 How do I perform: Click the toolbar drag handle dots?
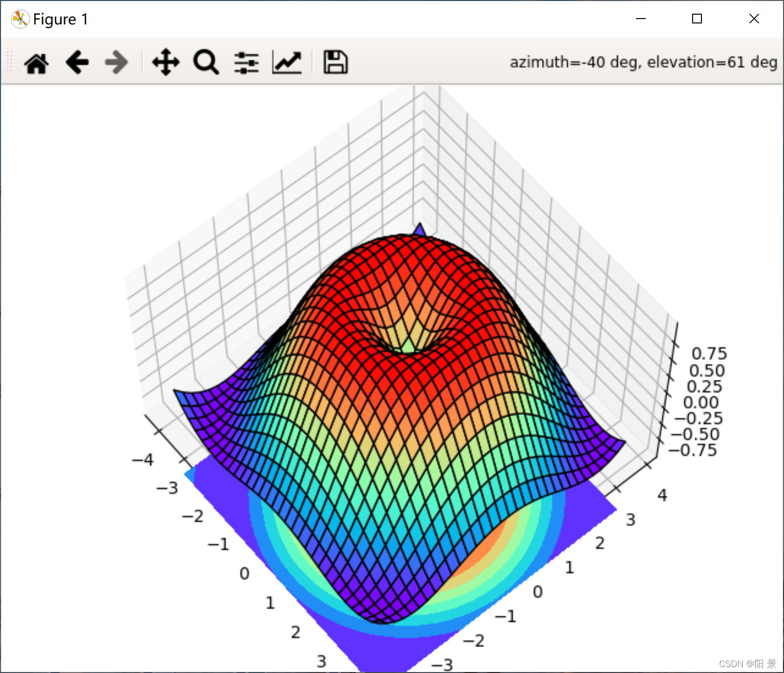tap(10, 62)
